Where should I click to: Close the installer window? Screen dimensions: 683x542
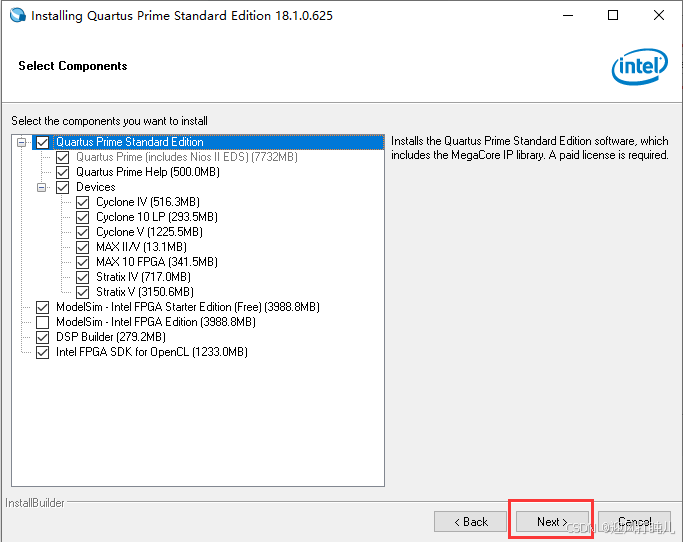point(659,15)
